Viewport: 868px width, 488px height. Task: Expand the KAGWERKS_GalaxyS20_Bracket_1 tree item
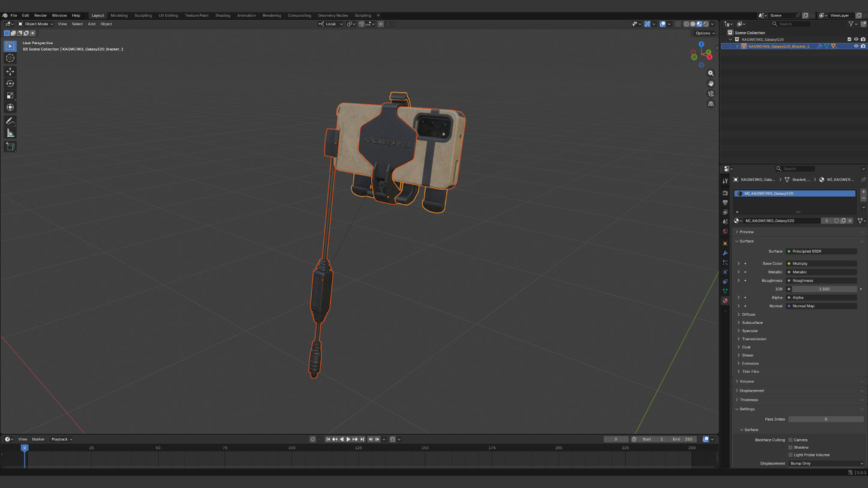coord(738,46)
